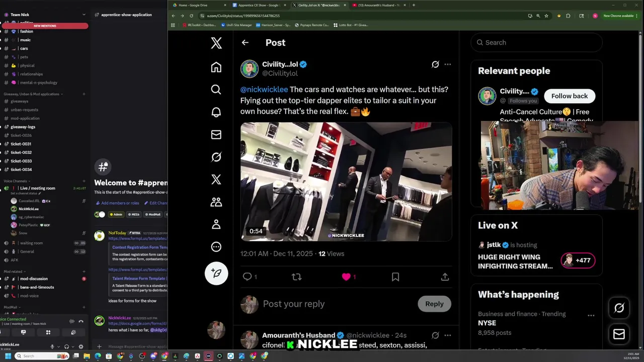Open Notifications bell in X sidebar
Viewport: 644px width, 362px height.
tap(216, 112)
